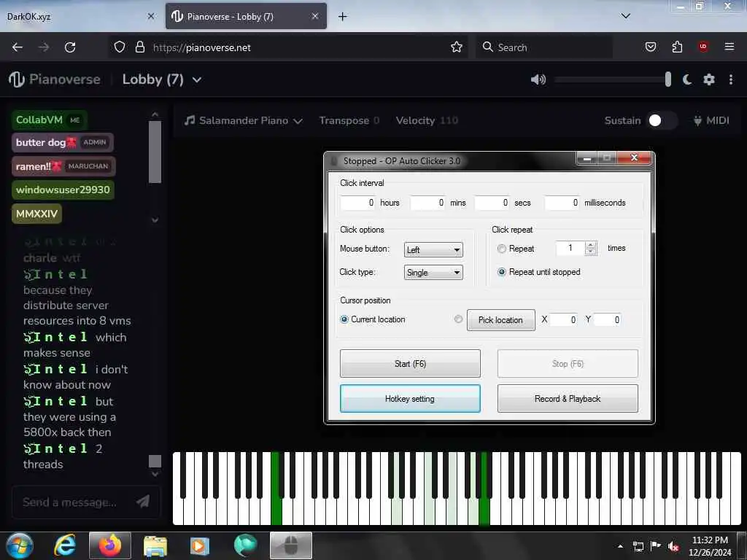
Task: Close the Pianoverse tab
Action: click(x=315, y=16)
